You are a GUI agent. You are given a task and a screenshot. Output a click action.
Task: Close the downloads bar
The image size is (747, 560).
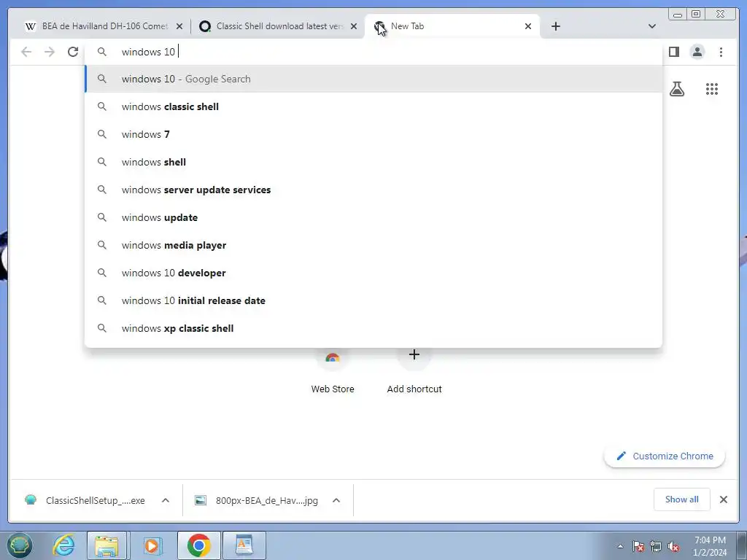point(723,499)
